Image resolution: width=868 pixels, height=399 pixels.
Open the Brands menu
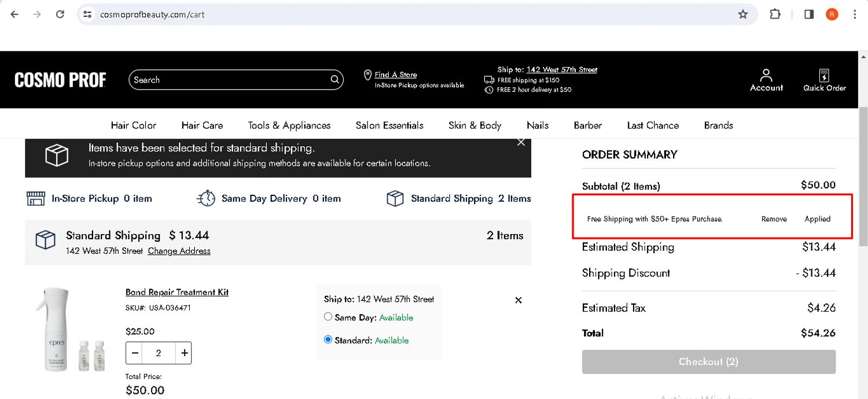point(719,125)
